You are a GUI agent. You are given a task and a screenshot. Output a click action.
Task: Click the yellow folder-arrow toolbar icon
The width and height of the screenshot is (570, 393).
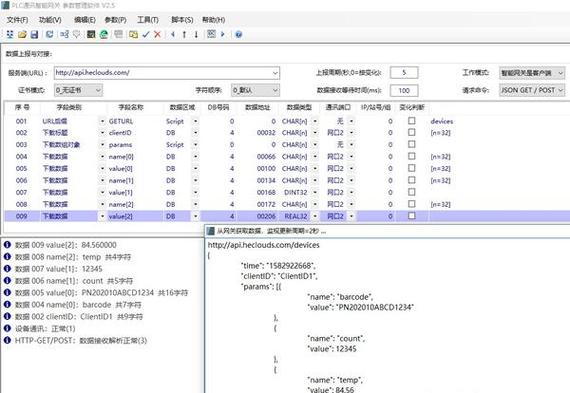click(x=133, y=35)
